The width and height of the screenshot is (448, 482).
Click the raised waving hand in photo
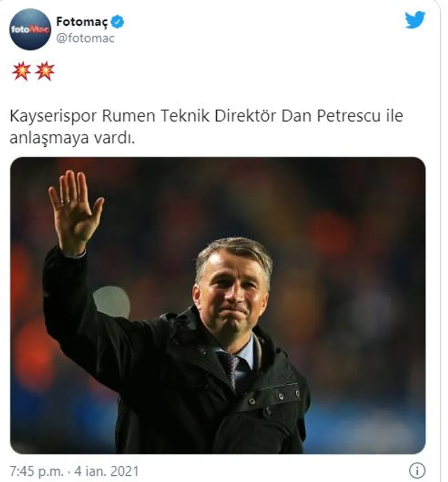(x=74, y=210)
